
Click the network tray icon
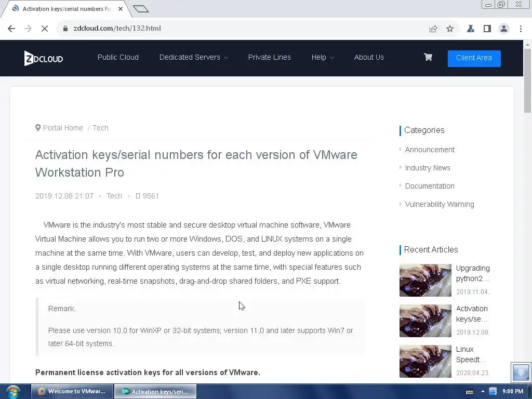click(493, 392)
